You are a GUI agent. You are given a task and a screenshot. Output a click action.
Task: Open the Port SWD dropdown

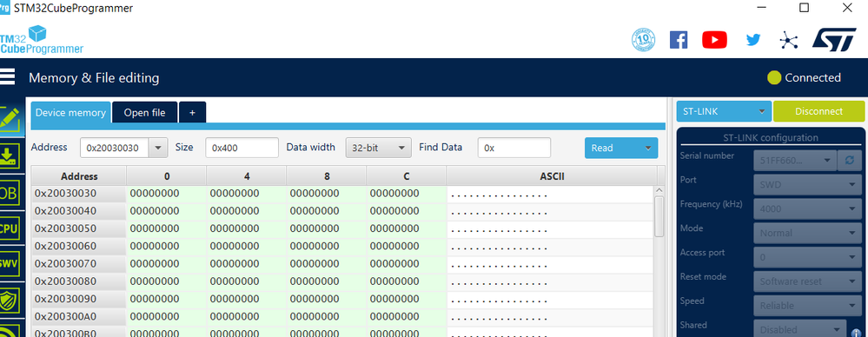click(x=808, y=184)
